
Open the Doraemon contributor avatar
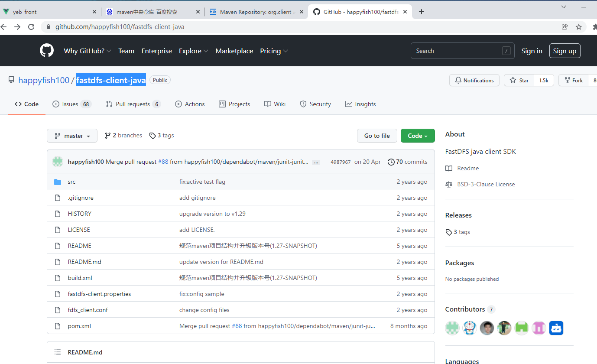coord(470,328)
